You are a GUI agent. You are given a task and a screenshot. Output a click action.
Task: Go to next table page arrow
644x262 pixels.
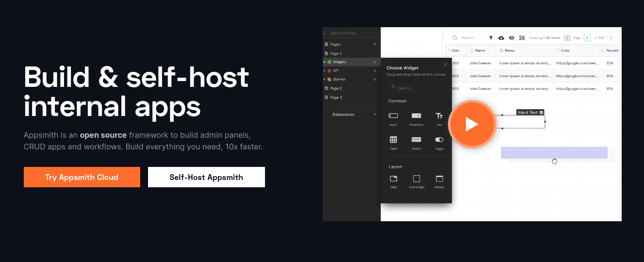pos(611,38)
